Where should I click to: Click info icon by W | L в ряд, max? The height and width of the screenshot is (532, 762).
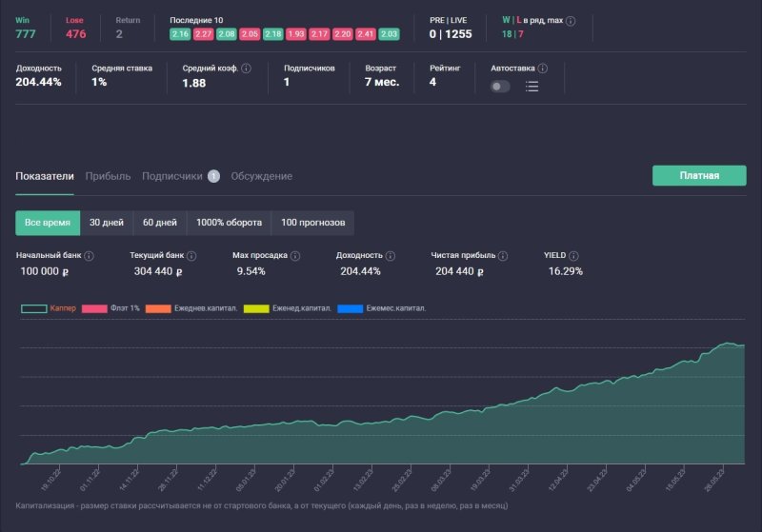click(571, 20)
